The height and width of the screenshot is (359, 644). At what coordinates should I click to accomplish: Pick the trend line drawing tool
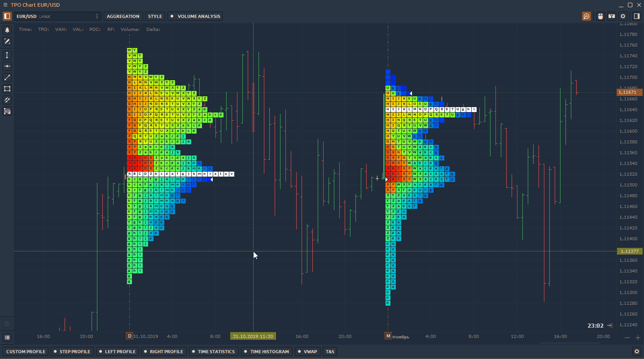click(x=7, y=78)
